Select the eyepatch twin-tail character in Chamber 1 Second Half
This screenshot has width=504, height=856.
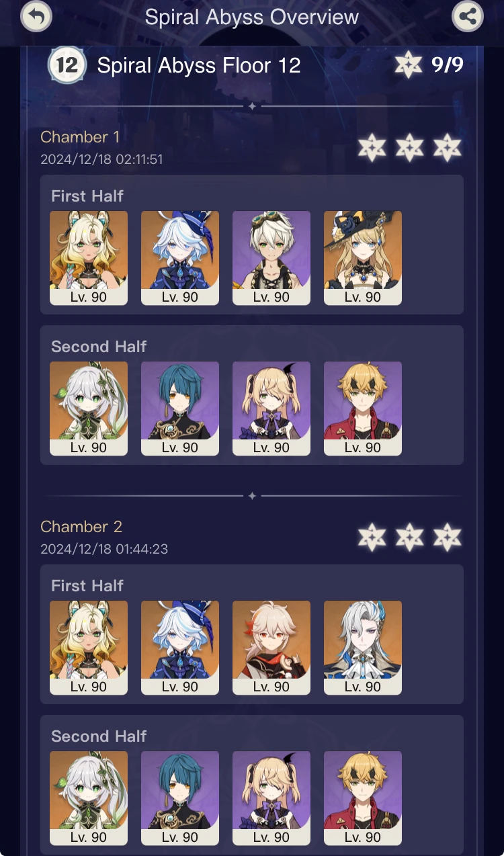coord(271,409)
